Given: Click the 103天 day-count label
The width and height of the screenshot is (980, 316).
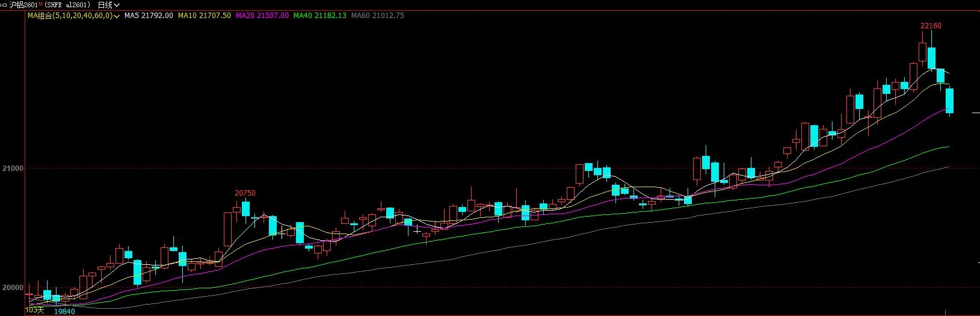Looking at the screenshot, I should 35,311.
